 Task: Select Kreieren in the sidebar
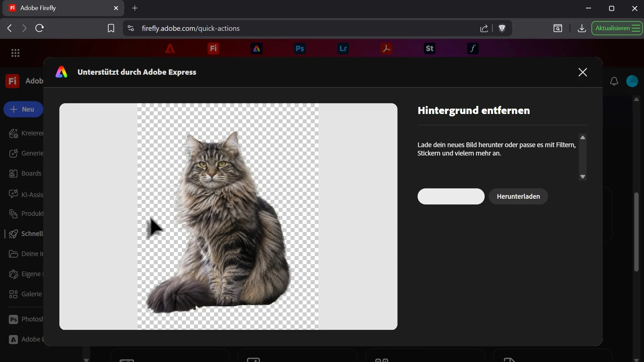26,133
